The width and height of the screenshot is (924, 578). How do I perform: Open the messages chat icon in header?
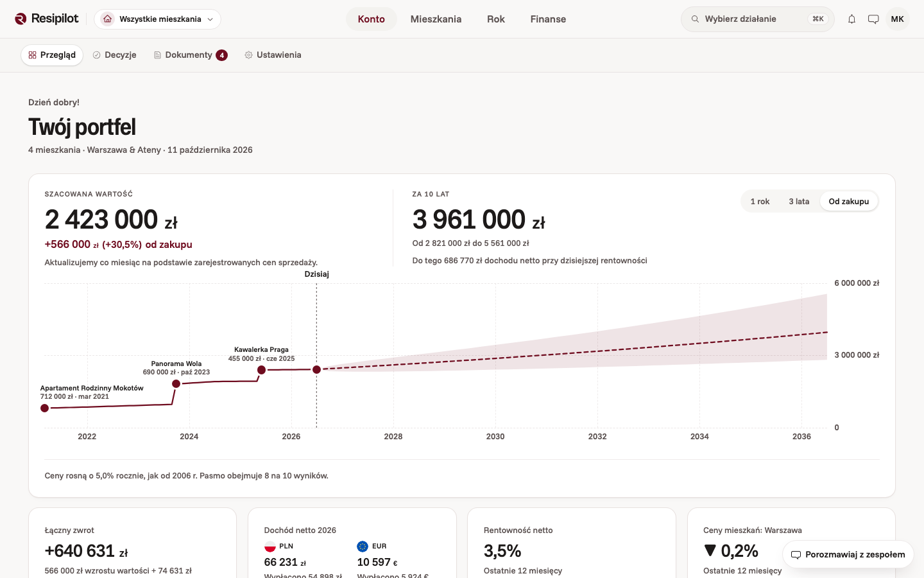click(873, 19)
